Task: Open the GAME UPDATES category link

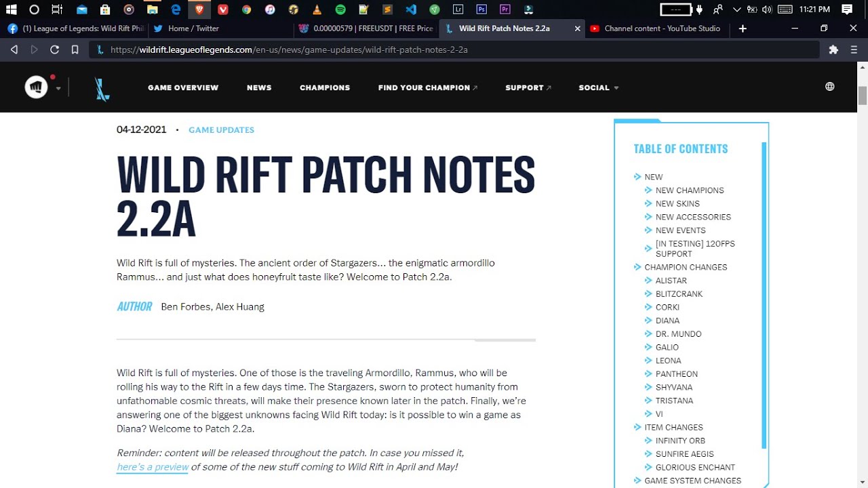Action: click(x=221, y=130)
